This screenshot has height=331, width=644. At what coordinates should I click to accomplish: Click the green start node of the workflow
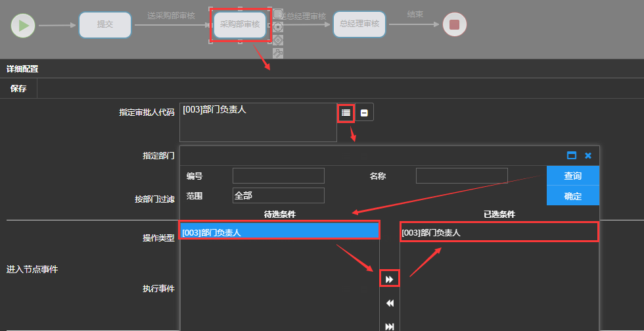[x=23, y=26]
